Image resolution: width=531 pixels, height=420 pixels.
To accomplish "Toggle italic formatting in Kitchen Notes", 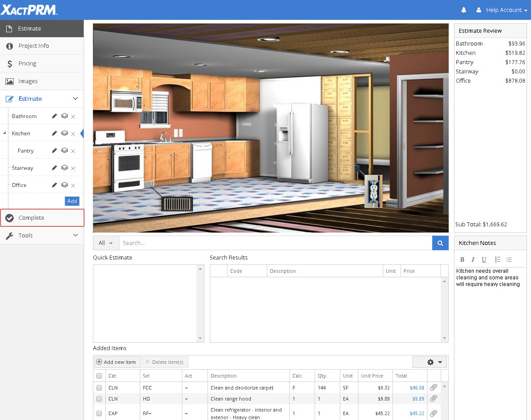I will (x=473, y=260).
